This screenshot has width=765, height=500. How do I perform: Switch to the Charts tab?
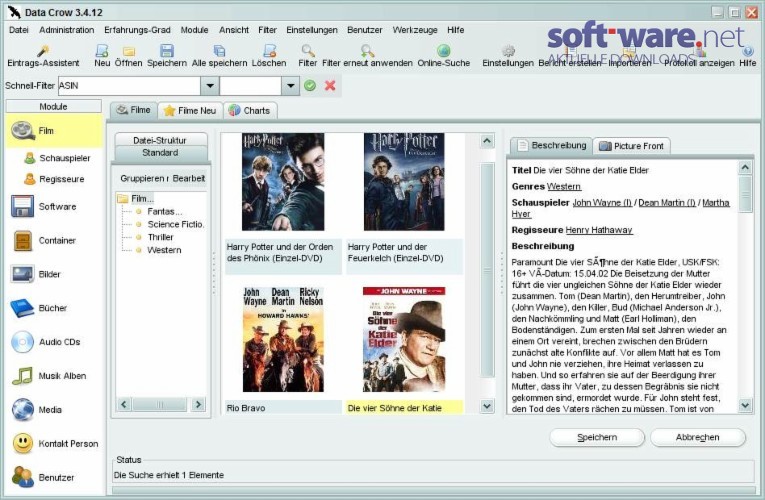click(x=250, y=111)
